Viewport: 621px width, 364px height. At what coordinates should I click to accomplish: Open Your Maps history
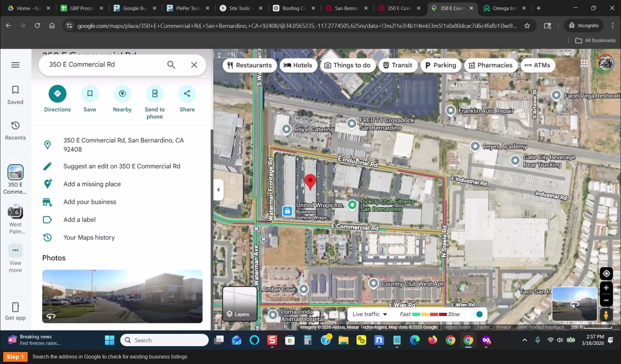tap(121, 237)
